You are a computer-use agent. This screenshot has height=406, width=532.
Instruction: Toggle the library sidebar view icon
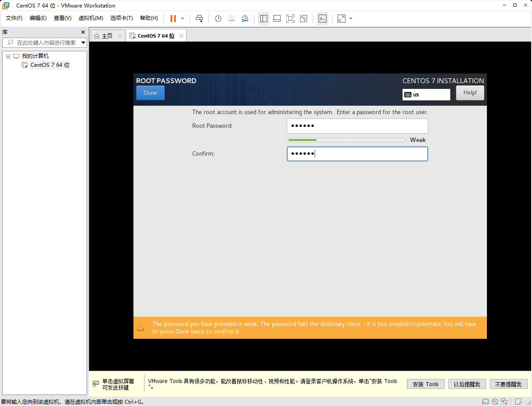(264, 19)
